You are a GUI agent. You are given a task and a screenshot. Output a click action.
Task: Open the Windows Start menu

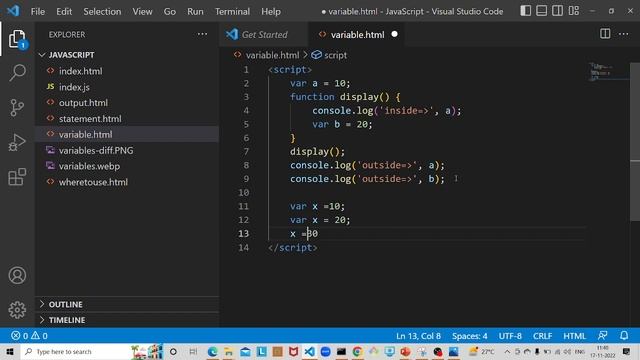[10, 351]
